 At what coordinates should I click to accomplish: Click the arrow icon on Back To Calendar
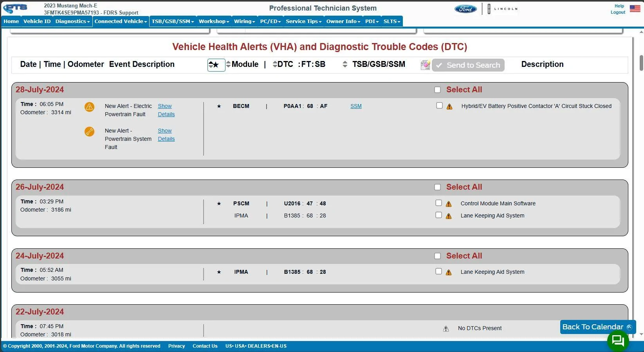click(x=630, y=327)
